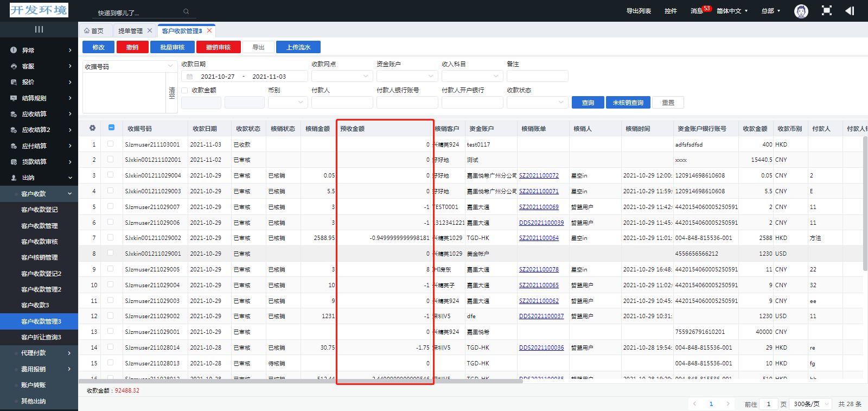Click the fullscreen icon in header
The height and width of the screenshot is (411, 868).
click(826, 11)
